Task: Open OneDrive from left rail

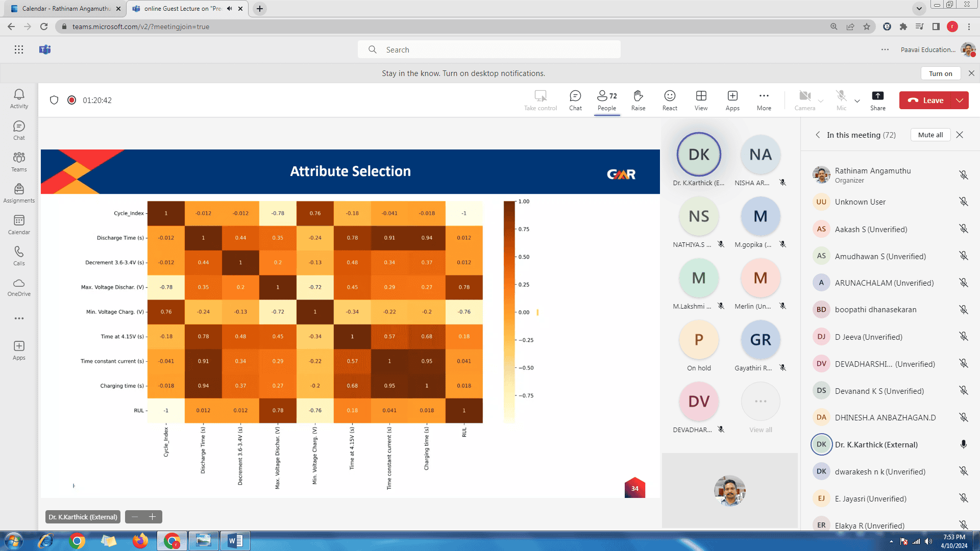Action: (x=19, y=287)
